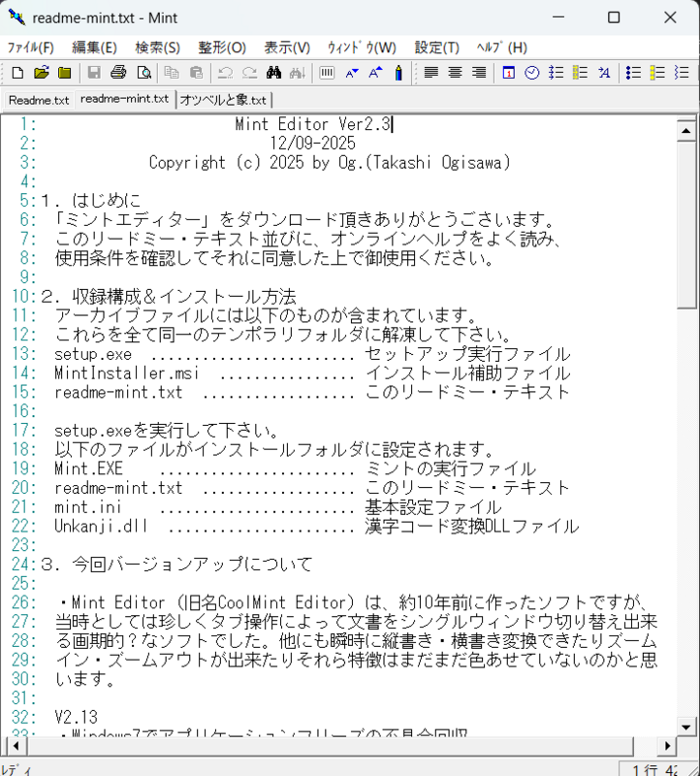Image resolution: width=700 pixels, height=776 pixels.
Task: Expand the 表示(V) menu
Action: click(x=287, y=48)
